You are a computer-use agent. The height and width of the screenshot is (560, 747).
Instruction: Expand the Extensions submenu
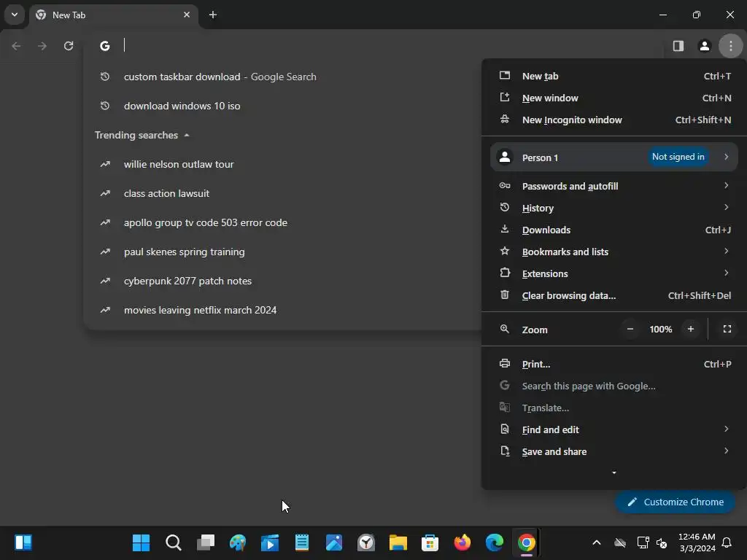pos(614,274)
